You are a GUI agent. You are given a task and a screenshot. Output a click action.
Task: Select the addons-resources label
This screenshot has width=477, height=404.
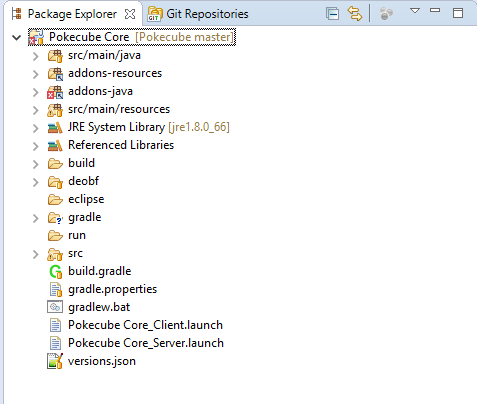tap(115, 73)
